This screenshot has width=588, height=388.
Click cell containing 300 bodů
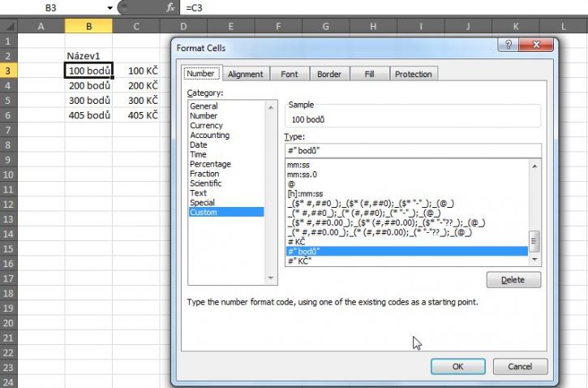click(x=88, y=101)
